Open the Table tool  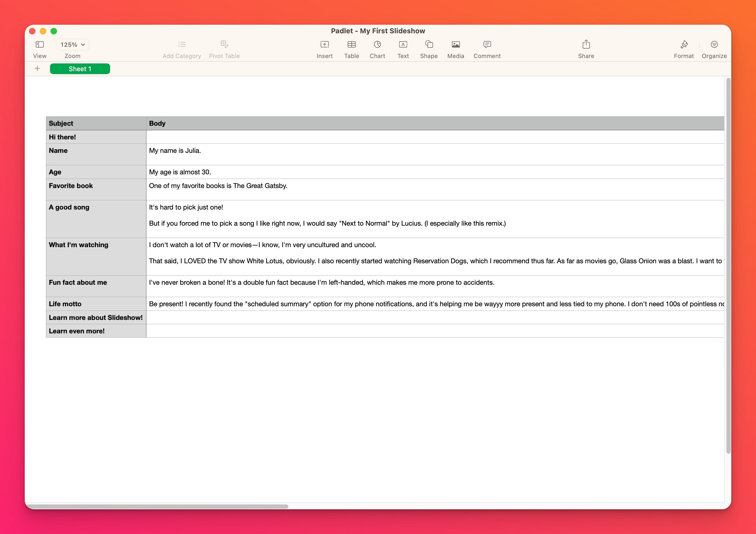click(351, 49)
